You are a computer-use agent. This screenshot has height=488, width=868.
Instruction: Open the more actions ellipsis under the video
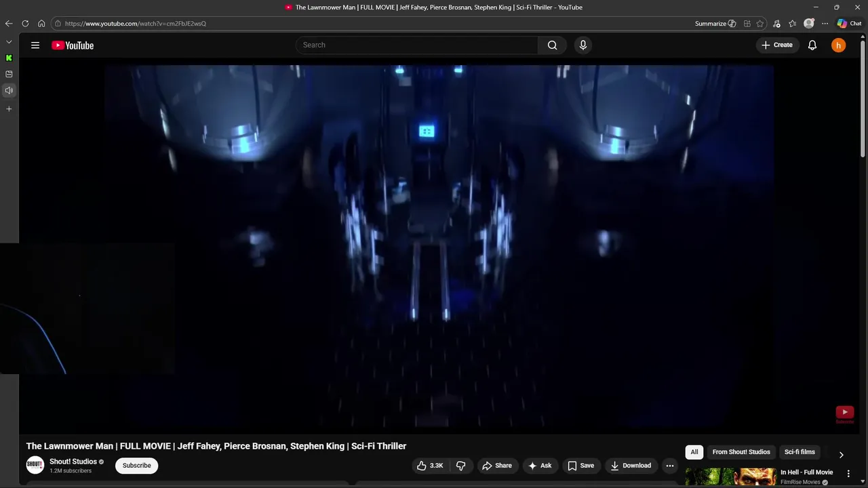pos(670,466)
